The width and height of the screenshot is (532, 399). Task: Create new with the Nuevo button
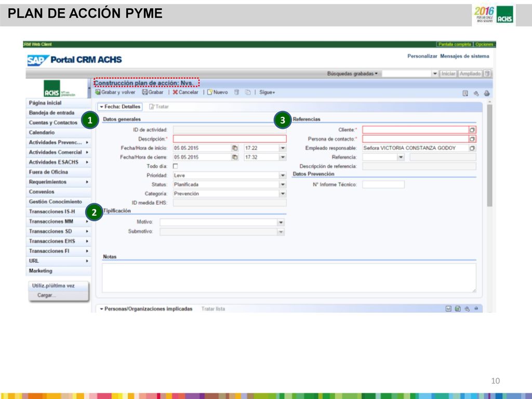pyautogui.click(x=218, y=92)
